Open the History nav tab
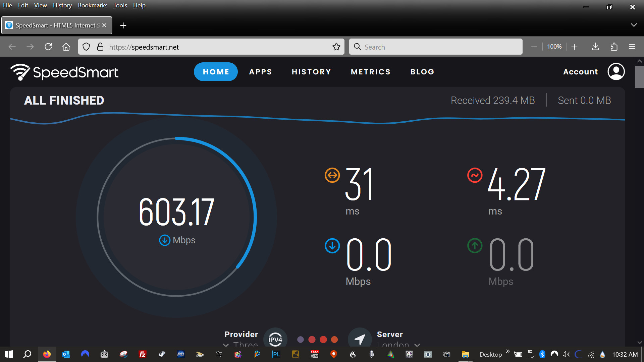This screenshot has height=362, width=644. point(311,72)
